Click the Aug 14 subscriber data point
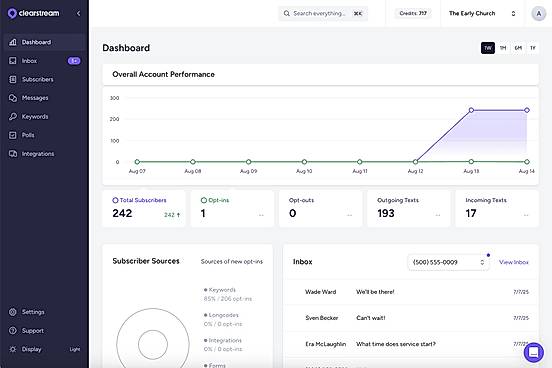The image size is (552, 368). point(527,110)
